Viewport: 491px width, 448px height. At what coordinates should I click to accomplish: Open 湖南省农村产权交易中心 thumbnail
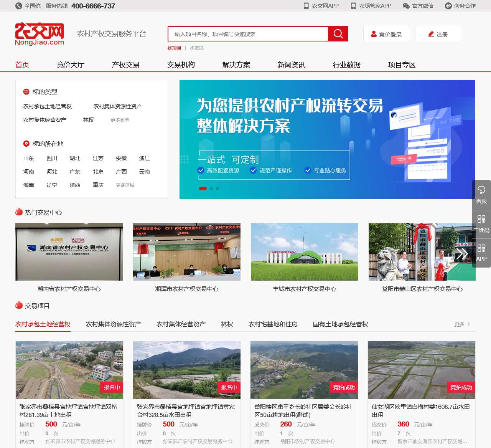tap(69, 252)
